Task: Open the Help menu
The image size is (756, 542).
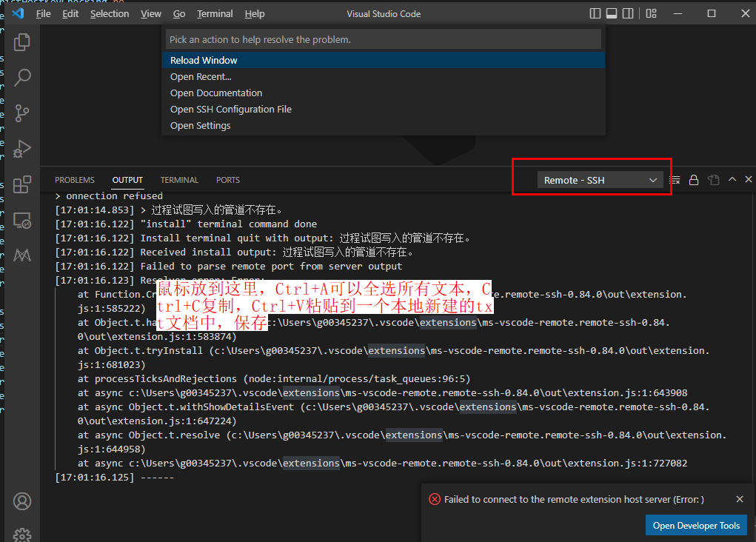Action: (254, 13)
